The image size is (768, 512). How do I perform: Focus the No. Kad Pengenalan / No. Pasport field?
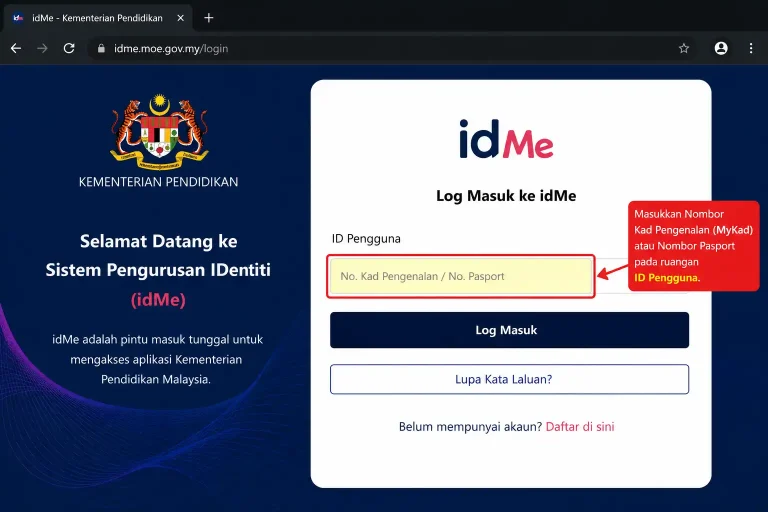point(461,276)
